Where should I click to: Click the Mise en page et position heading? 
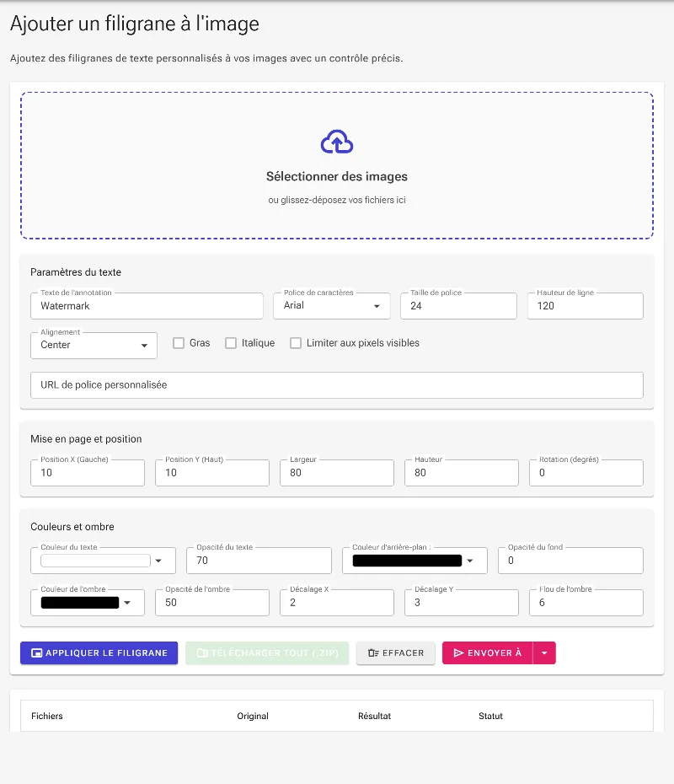pyautogui.click(x=86, y=439)
